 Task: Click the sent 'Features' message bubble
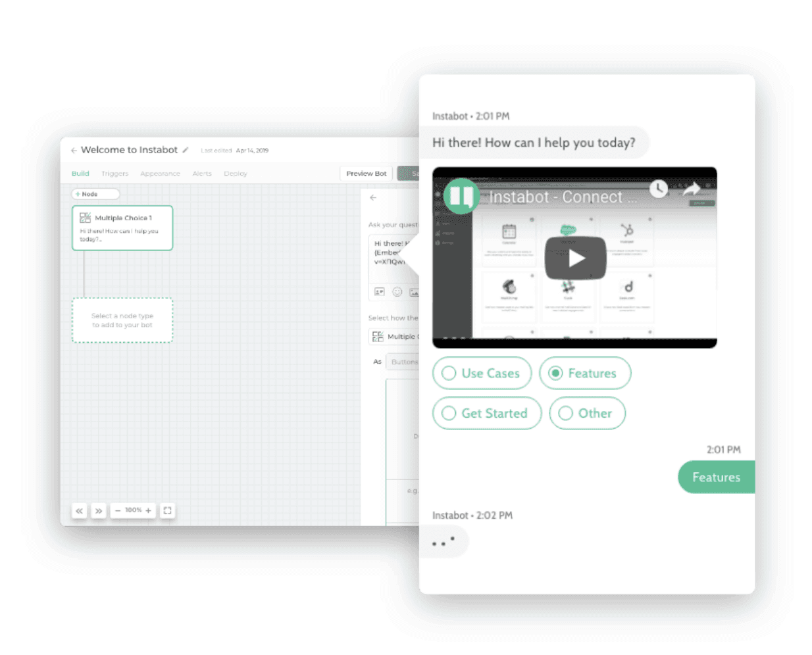point(716,477)
